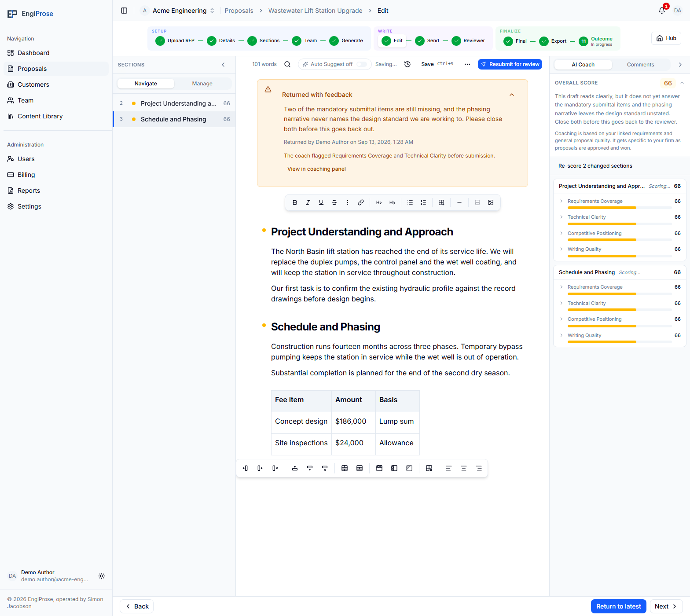Click Re-score 2 changed sections
This screenshot has width=690, height=616.
point(595,166)
